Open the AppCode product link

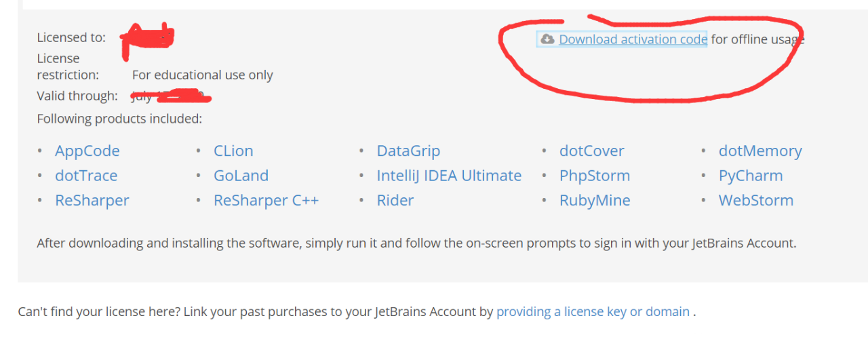87,151
